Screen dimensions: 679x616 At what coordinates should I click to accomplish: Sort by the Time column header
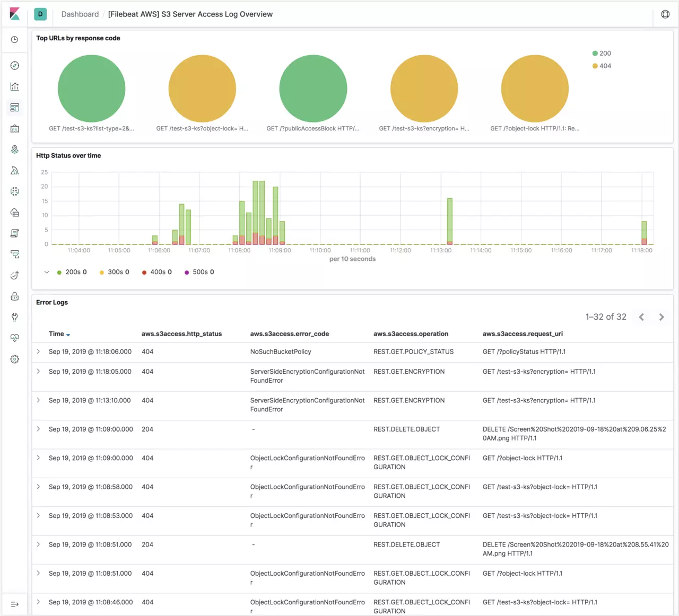coord(56,334)
